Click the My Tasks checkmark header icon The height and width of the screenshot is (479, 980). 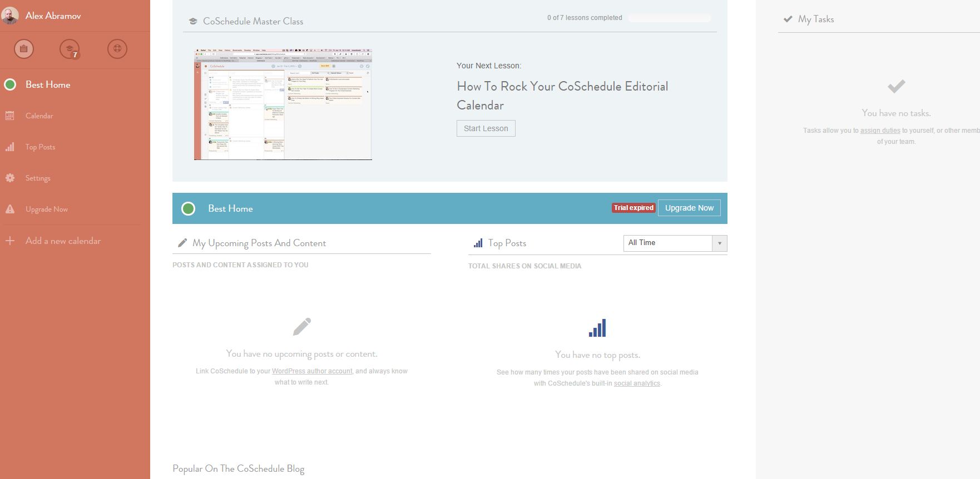tap(788, 19)
